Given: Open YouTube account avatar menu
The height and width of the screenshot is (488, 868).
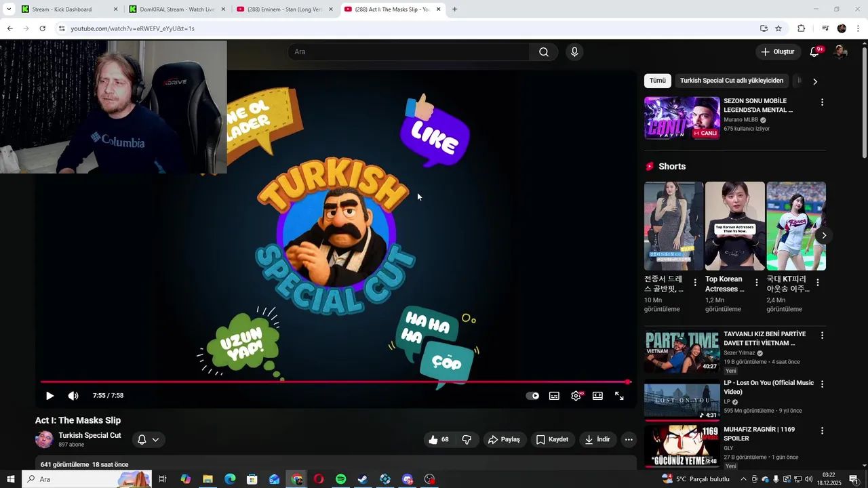Looking at the screenshot, I should [x=840, y=52].
